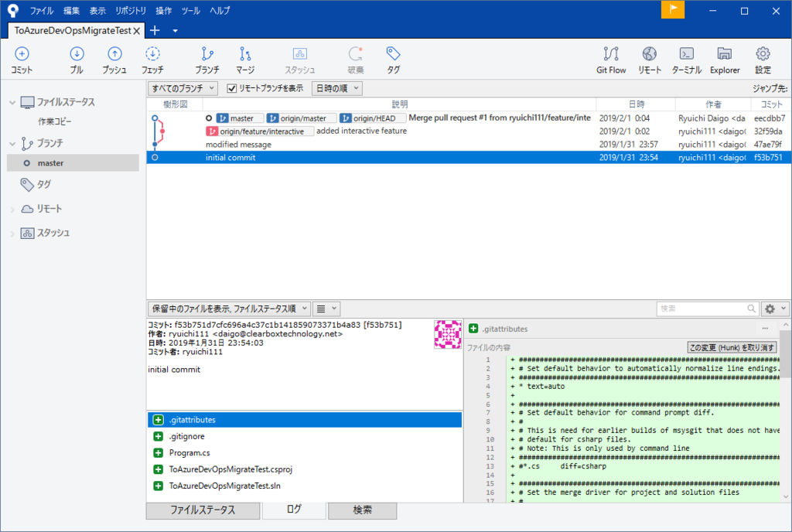The height and width of the screenshot is (532, 792).
Task: Open 設定 (Settings) from the toolbar
Action: pyautogui.click(x=763, y=60)
